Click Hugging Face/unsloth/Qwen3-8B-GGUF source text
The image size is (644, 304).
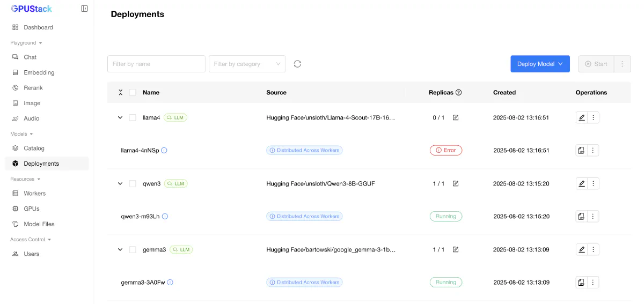point(320,183)
